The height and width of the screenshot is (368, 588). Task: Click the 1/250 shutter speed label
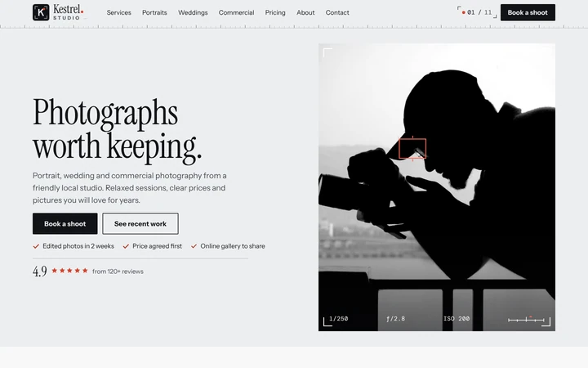coord(339,318)
